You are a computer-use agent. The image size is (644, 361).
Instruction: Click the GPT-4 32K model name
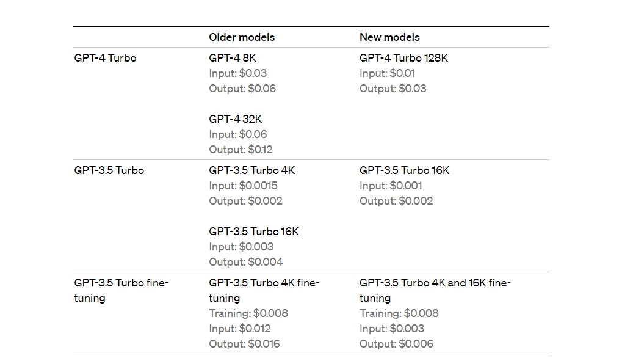236,119
